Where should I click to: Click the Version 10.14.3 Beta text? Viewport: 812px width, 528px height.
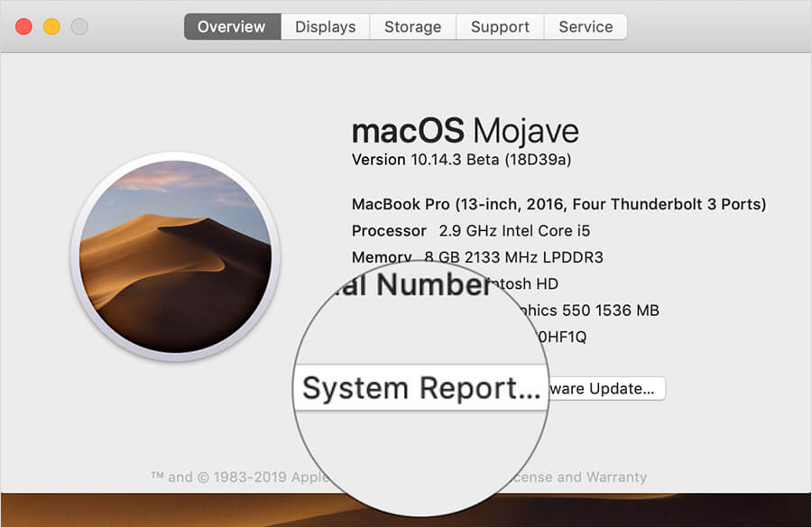pyautogui.click(x=461, y=160)
